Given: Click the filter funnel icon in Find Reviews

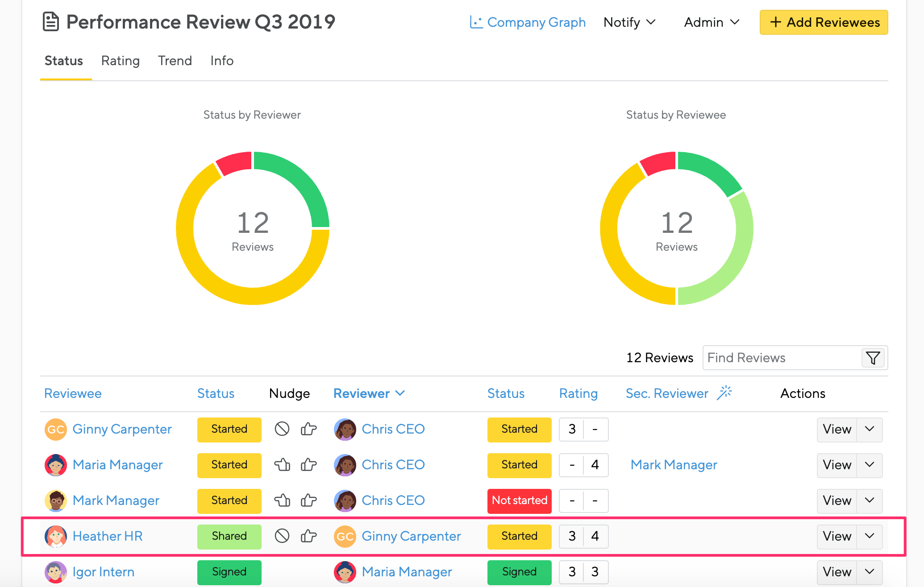Looking at the screenshot, I should (873, 358).
